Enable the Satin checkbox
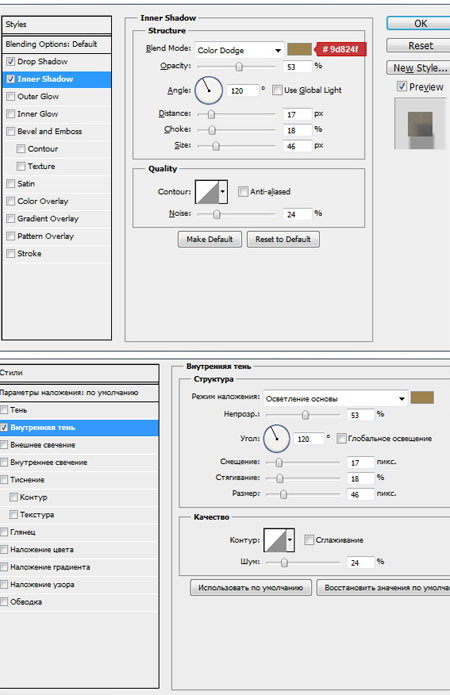Viewport: 450px width, 695px height. coord(11,184)
